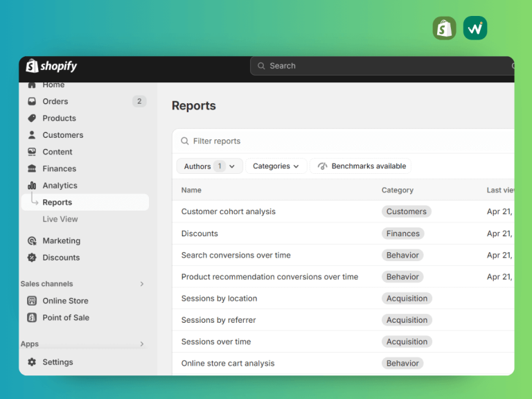Click the green W app icon

click(x=475, y=28)
